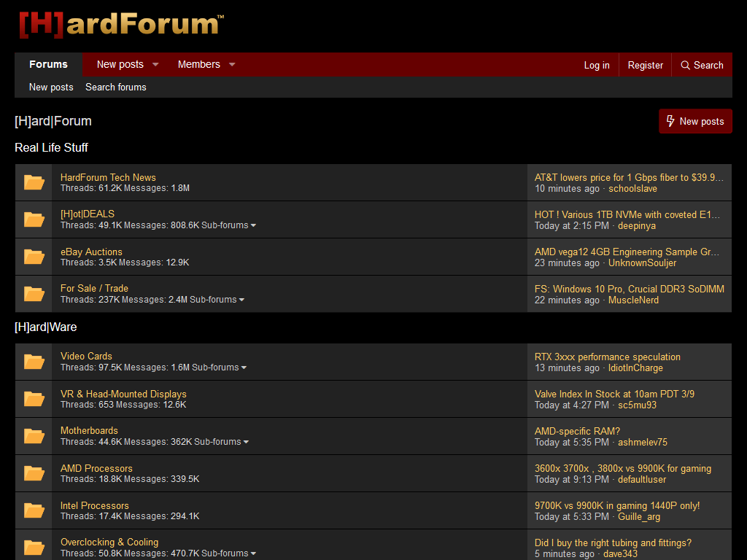Click the folder icon beside Overclocking & Cooling
This screenshot has width=747, height=560.
point(34,548)
